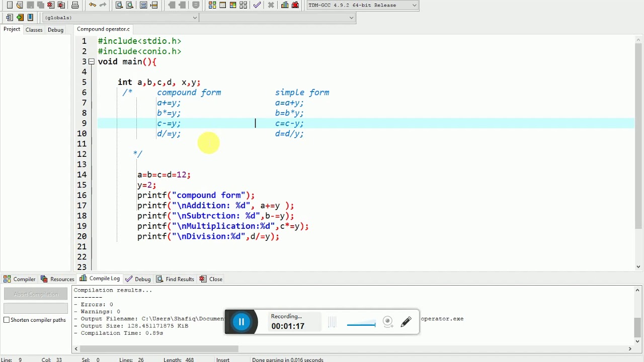Screen dimensions: 644x362
Task: Click the Save All toolbar icon
Action: 40,5
